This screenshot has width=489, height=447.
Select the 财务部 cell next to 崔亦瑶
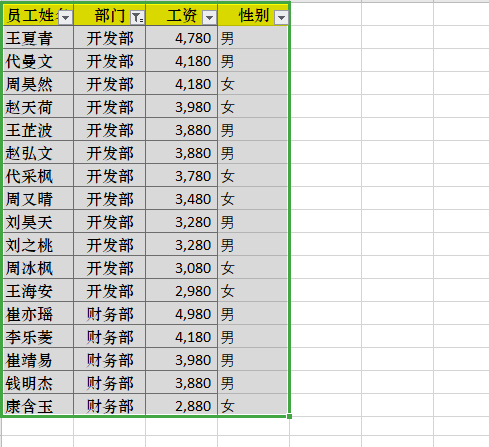(110, 314)
